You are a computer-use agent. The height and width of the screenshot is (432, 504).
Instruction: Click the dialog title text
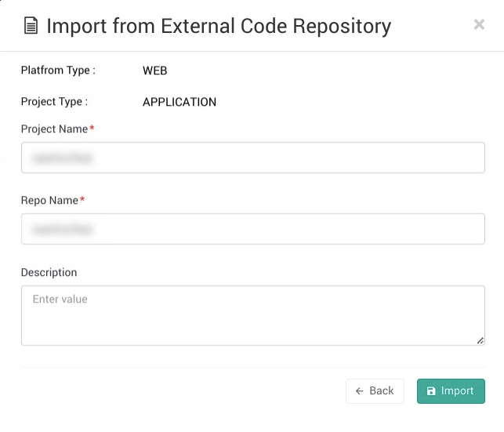219,26
